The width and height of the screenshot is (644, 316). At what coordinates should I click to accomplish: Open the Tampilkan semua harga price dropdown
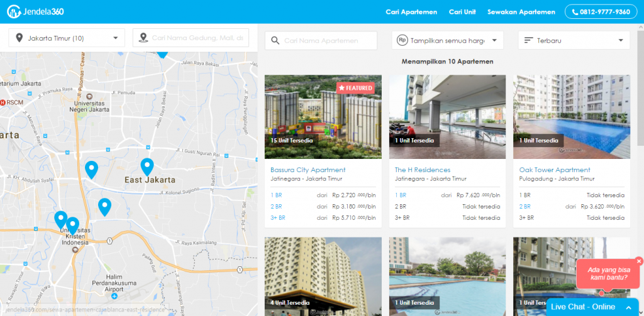point(447,41)
